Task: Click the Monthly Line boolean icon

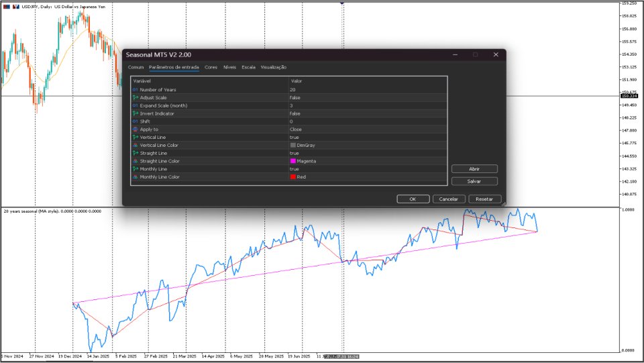Action: click(x=135, y=169)
